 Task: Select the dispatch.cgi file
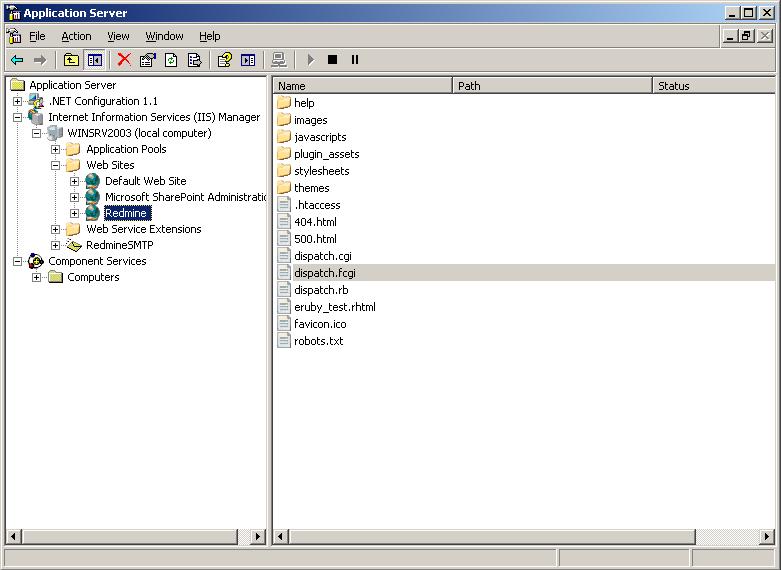pyautogui.click(x=323, y=256)
